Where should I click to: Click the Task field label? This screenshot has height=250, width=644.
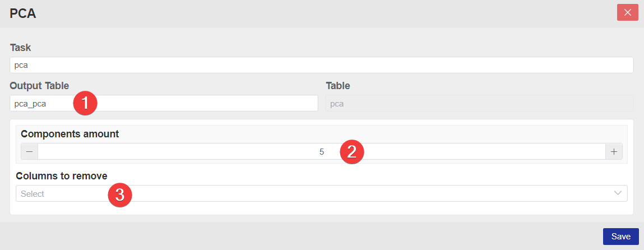tap(20, 47)
